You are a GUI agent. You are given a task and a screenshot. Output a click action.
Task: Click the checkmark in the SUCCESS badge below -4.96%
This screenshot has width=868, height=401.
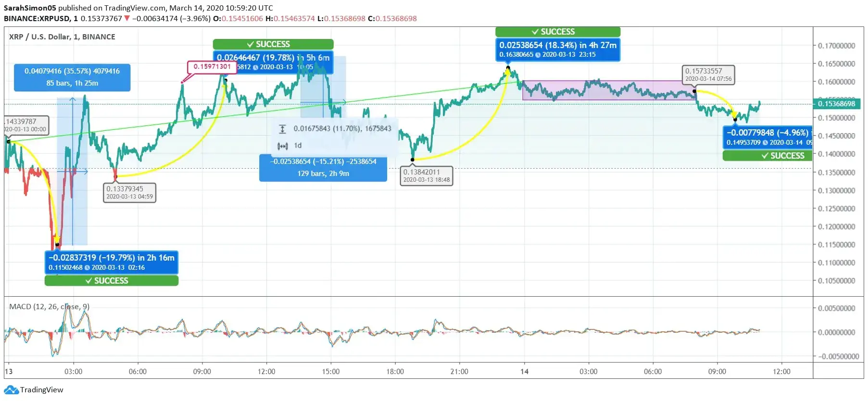(x=765, y=156)
